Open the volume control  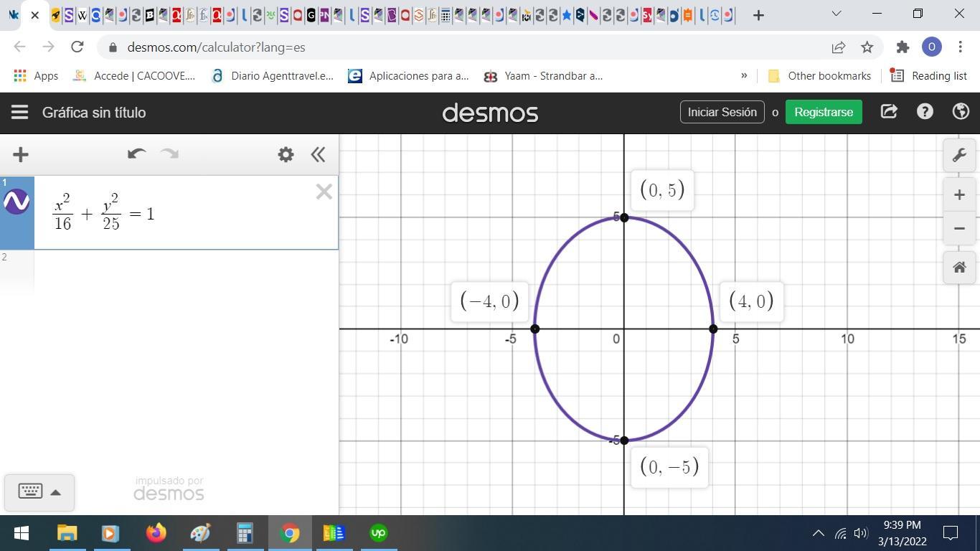point(861,533)
